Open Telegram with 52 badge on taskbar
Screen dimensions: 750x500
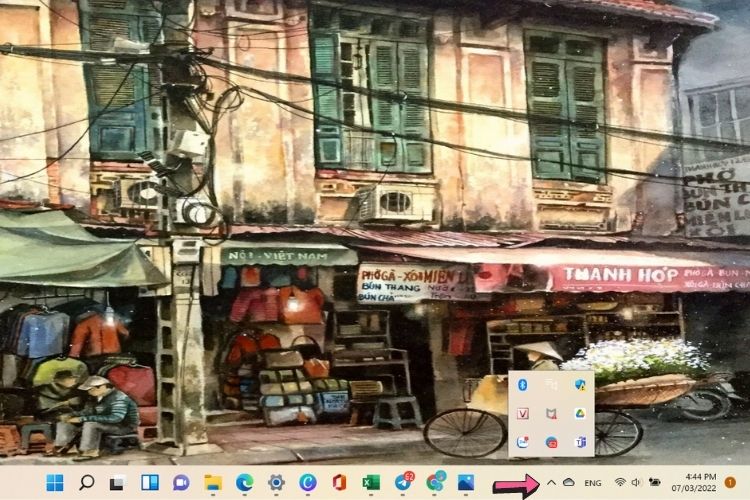[404, 481]
